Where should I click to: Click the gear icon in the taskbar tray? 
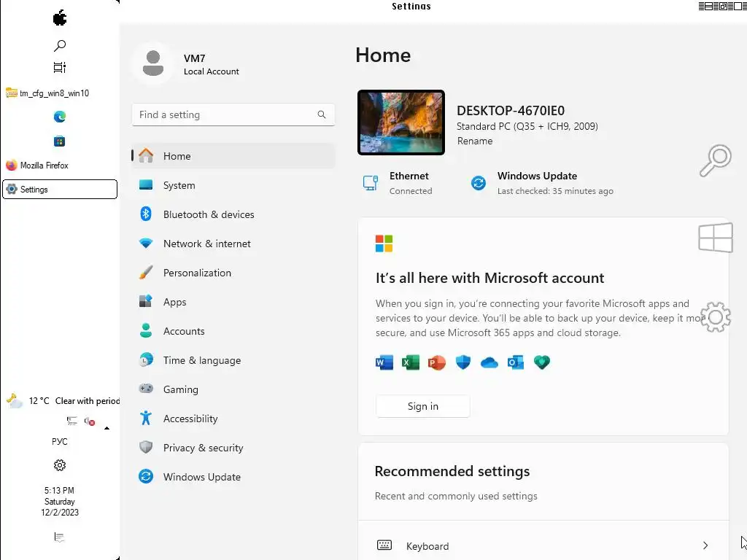(x=60, y=464)
